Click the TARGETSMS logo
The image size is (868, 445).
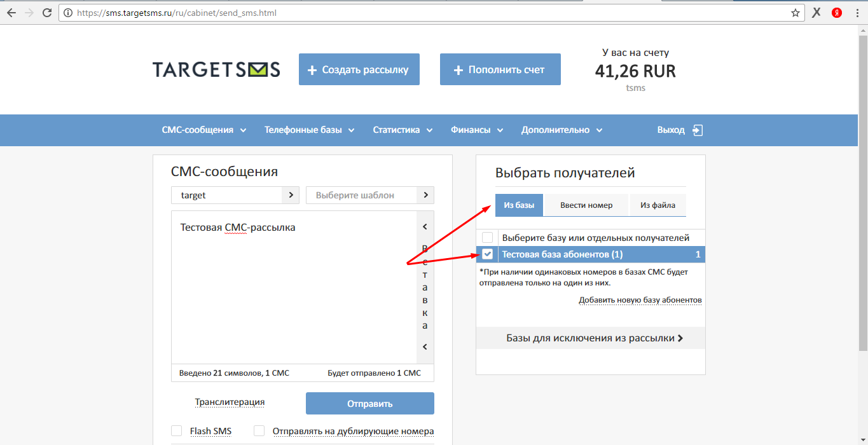(216, 69)
